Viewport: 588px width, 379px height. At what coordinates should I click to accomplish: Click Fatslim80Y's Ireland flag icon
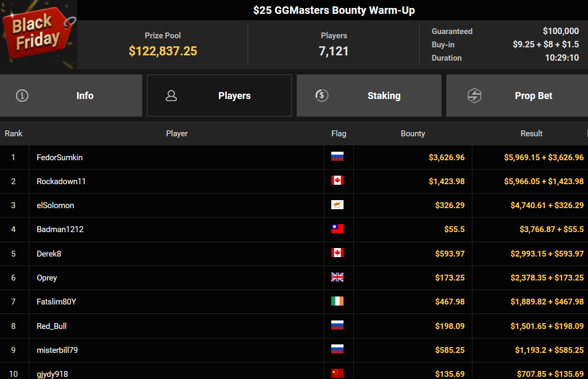point(337,301)
